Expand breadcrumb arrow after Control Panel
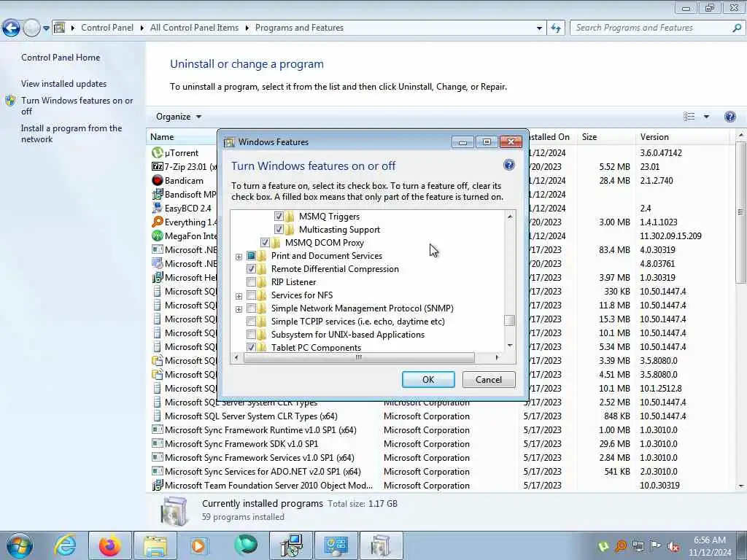This screenshot has width=747, height=560. point(142,28)
